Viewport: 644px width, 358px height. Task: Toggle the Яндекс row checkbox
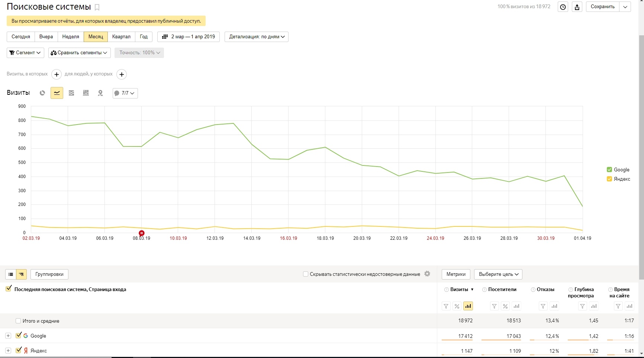click(19, 350)
